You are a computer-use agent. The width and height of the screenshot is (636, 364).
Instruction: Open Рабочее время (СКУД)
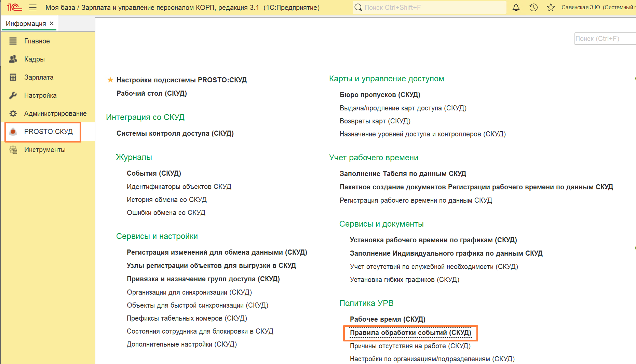click(388, 319)
